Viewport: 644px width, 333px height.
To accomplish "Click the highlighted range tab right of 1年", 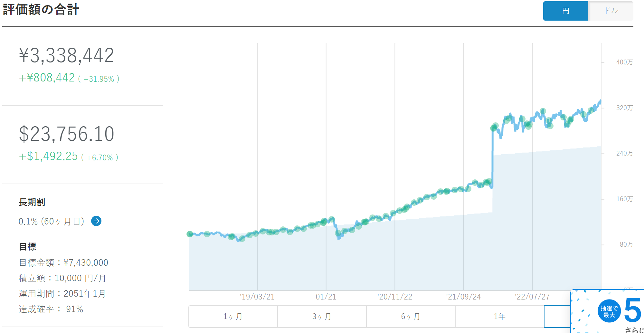I will click(x=557, y=317).
